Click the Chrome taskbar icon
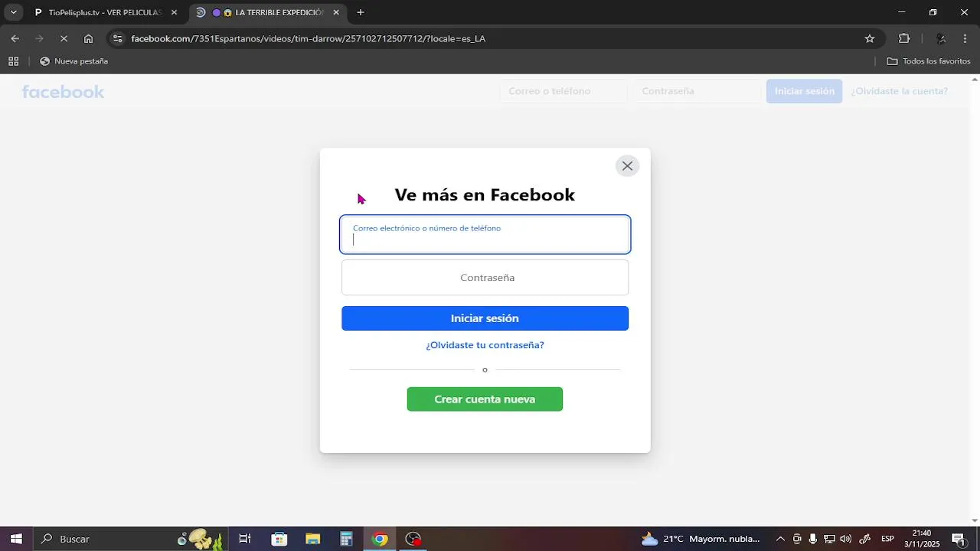The image size is (980, 551). coord(380,539)
